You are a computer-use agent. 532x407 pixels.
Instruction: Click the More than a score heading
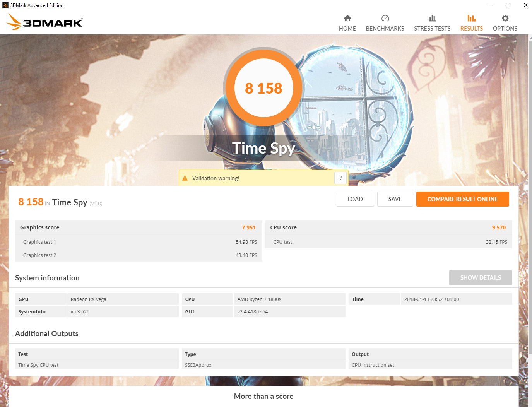click(263, 396)
